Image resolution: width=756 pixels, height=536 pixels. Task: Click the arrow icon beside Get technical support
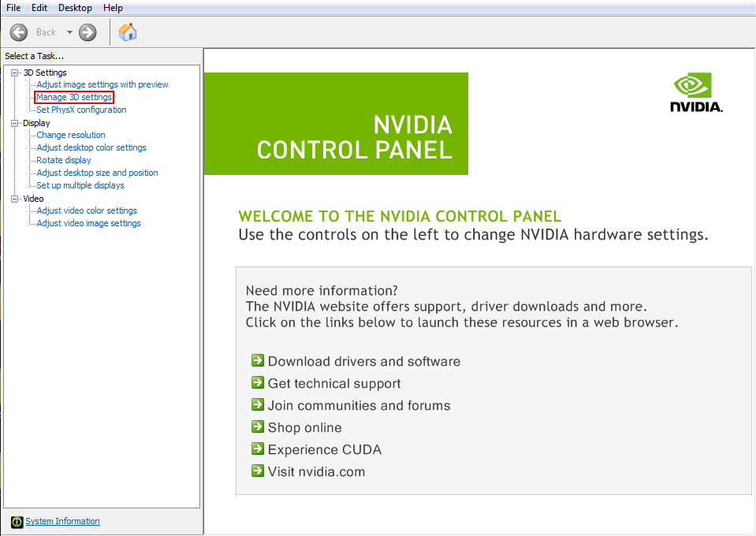click(x=258, y=383)
